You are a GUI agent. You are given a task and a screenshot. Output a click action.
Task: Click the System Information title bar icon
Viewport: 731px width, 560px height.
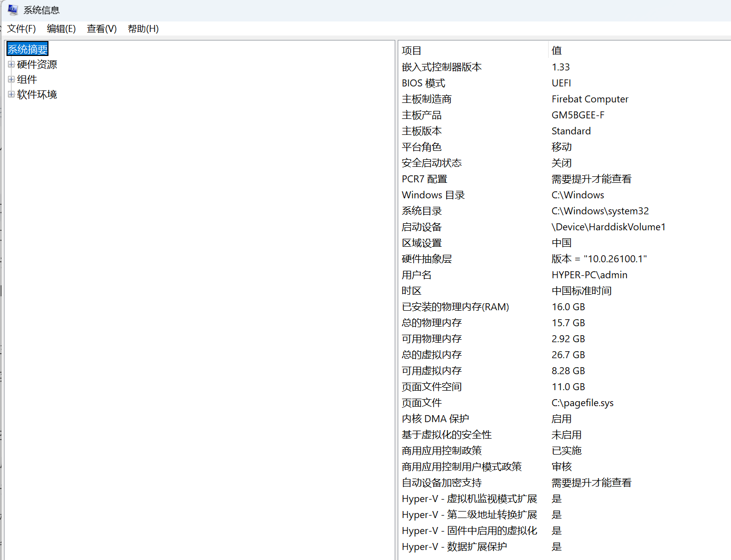pyautogui.click(x=13, y=10)
